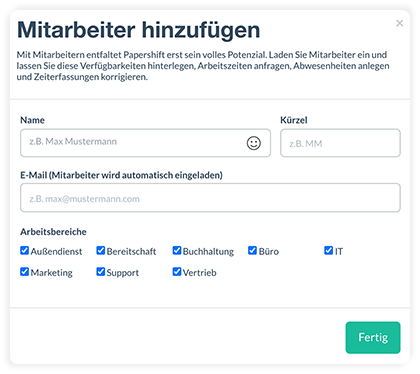Focus the E-Mail input field
420x374 pixels.
click(x=210, y=198)
